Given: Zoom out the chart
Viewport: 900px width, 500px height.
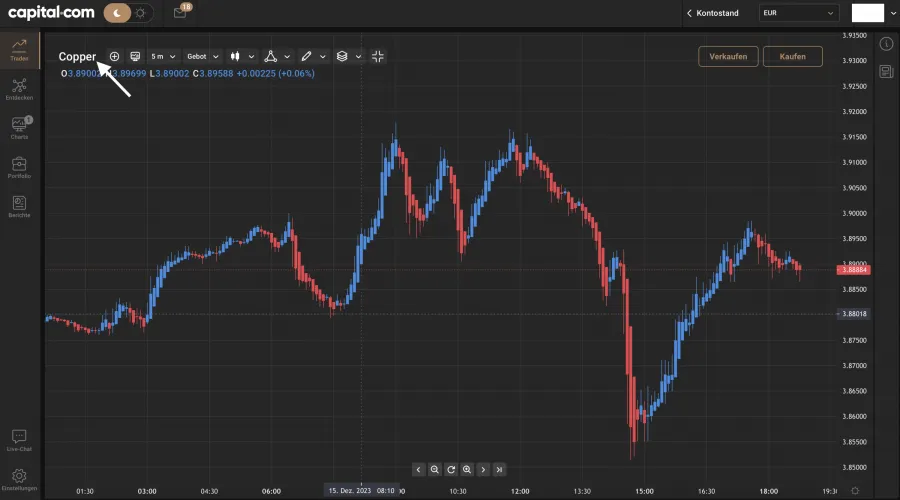Looking at the screenshot, I should click(435, 469).
